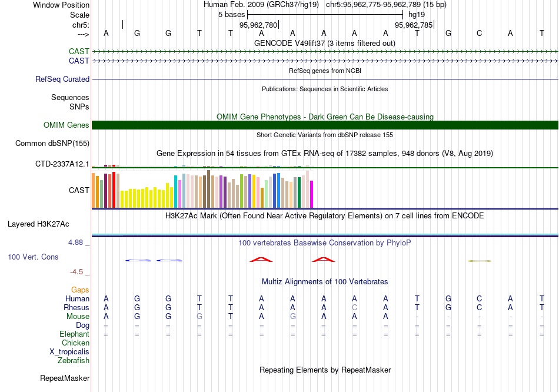
Task: Click the X_tropicalis alignment row label
Action: pos(69,352)
